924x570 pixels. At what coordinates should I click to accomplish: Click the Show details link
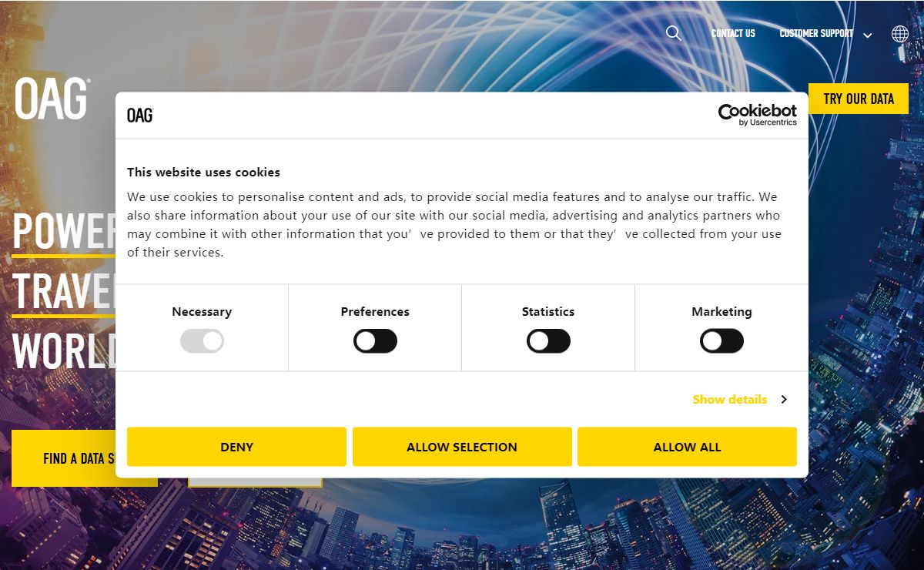[730, 399]
